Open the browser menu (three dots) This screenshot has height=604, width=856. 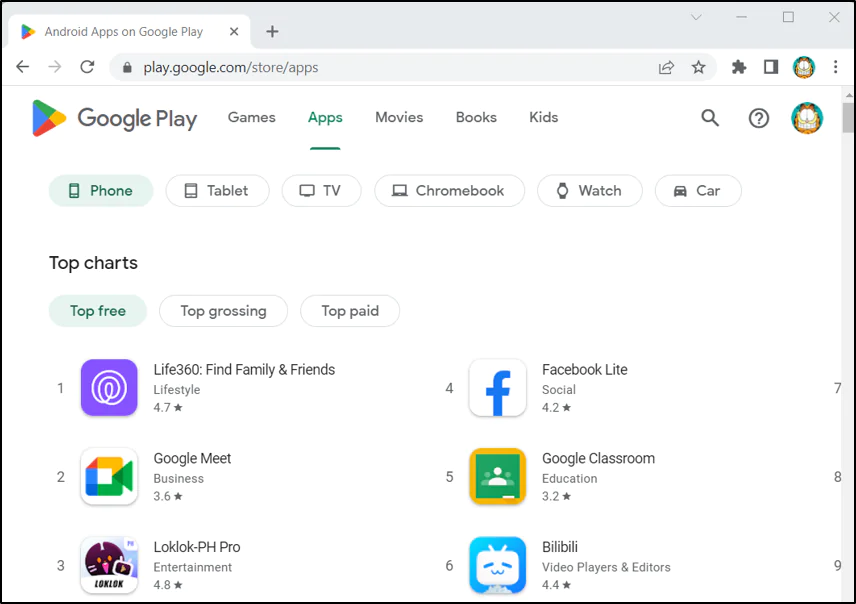click(x=836, y=66)
